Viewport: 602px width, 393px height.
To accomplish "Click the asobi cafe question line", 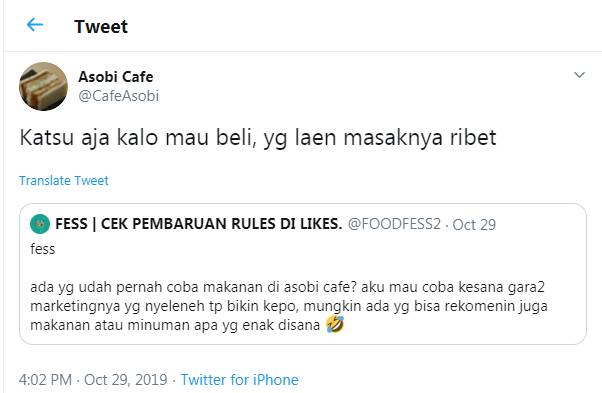I will coord(287,287).
